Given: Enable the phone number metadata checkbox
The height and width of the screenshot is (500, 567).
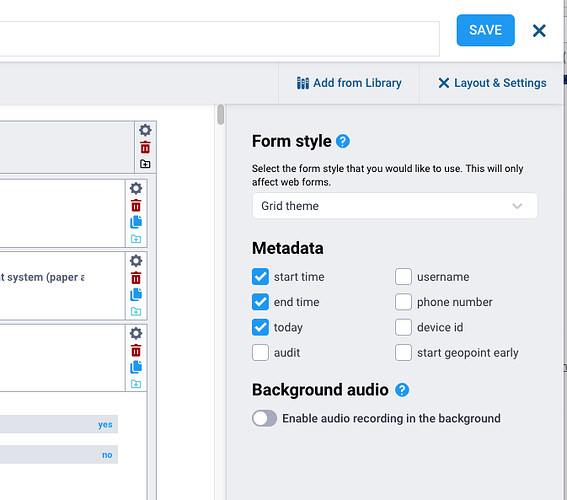Looking at the screenshot, I should coord(403,302).
